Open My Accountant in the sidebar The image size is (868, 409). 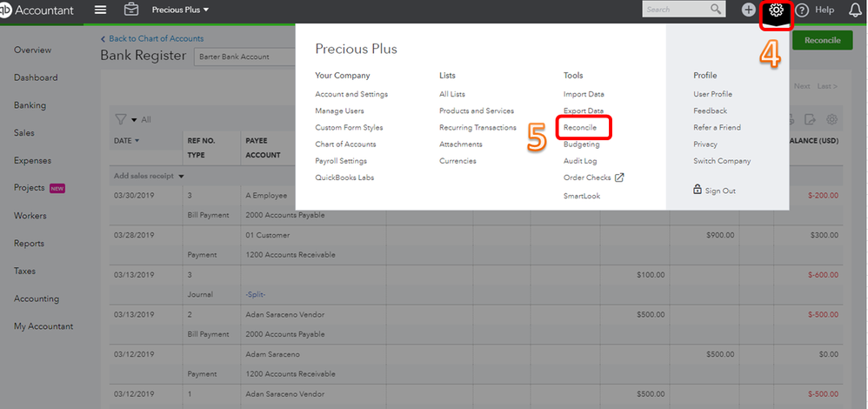[43, 326]
